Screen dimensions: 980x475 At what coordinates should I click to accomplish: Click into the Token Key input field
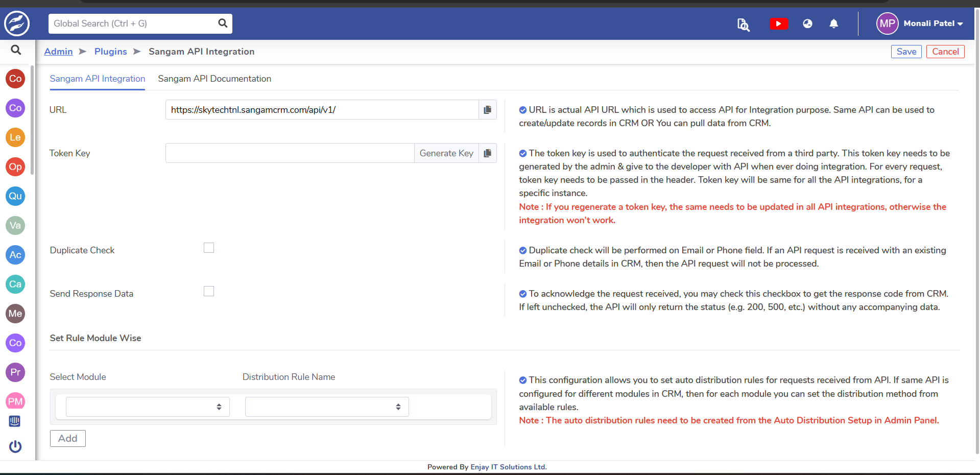coord(290,153)
